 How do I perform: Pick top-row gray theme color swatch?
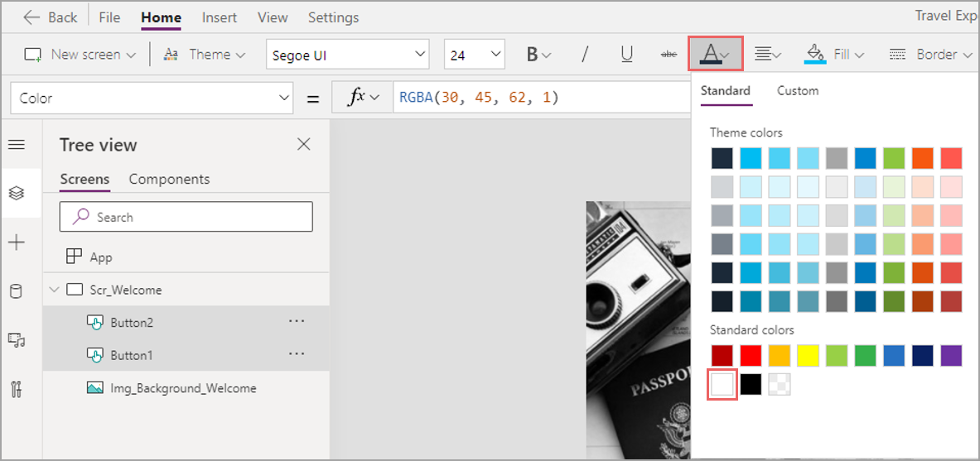(837, 158)
